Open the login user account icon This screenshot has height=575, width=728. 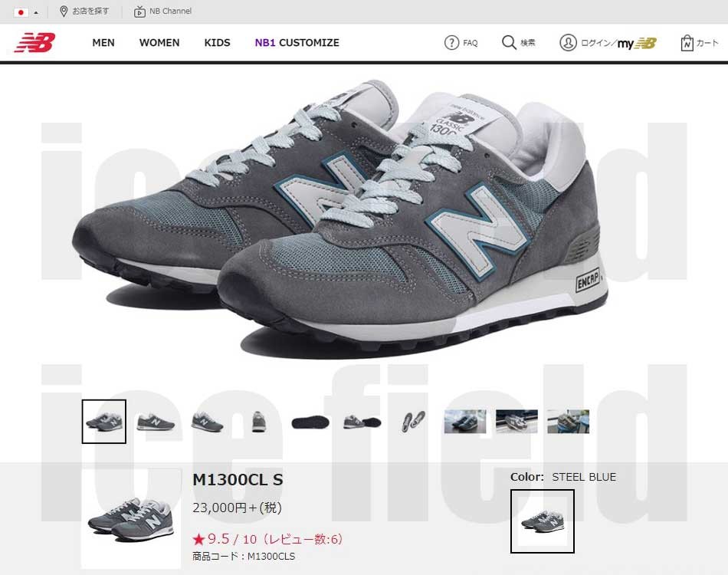coord(568,43)
